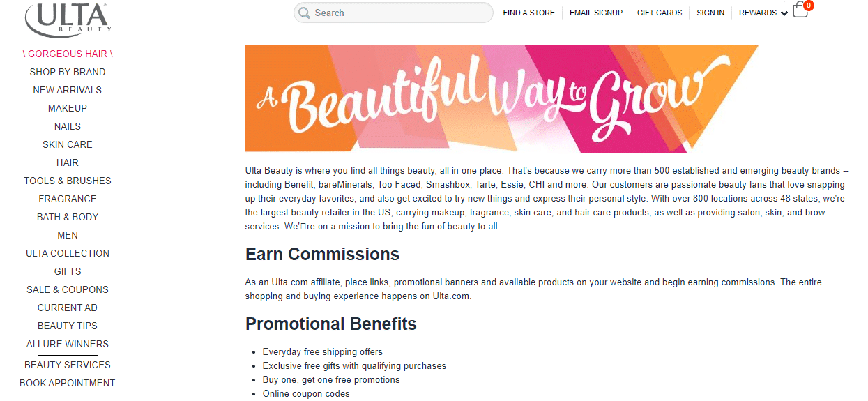Open the shopping bag cart icon
This screenshot has height=401, width=868.
pyautogui.click(x=800, y=10)
